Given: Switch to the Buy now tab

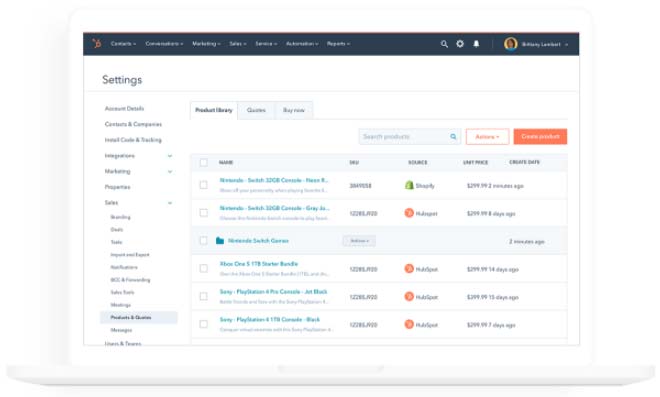Looking at the screenshot, I should (294, 110).
